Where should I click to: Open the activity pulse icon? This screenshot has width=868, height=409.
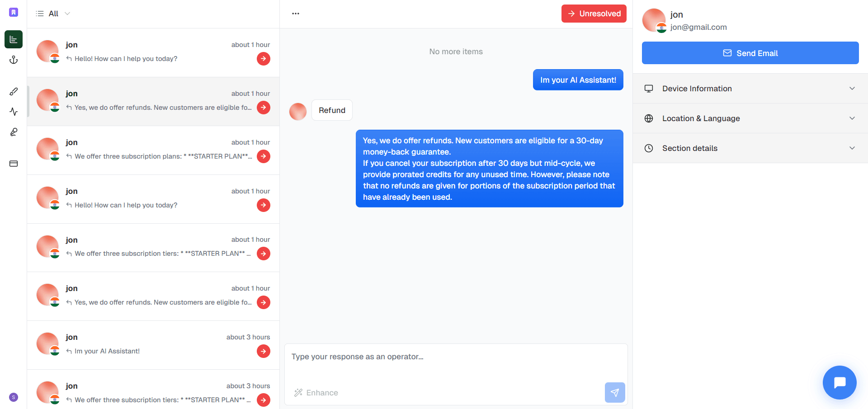[14, 112]
